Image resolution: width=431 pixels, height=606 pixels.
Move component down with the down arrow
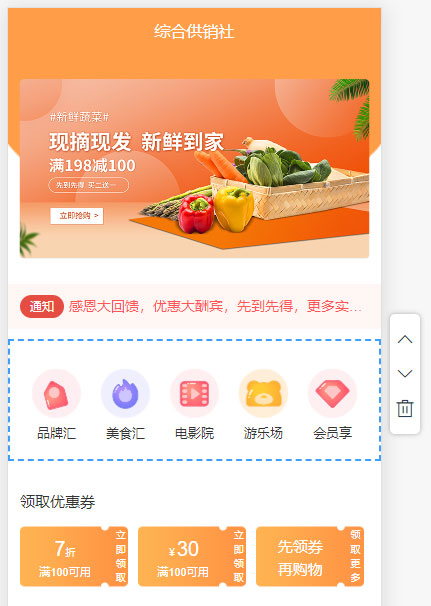point(405,373)
